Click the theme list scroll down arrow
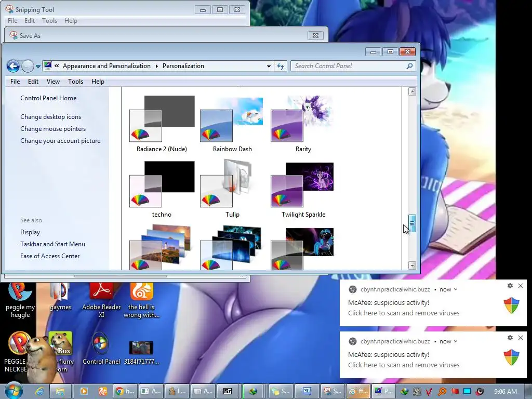Image resolution: width=532 pixels, height=399 pixels. pyautogui.click(x=412, y=265)
